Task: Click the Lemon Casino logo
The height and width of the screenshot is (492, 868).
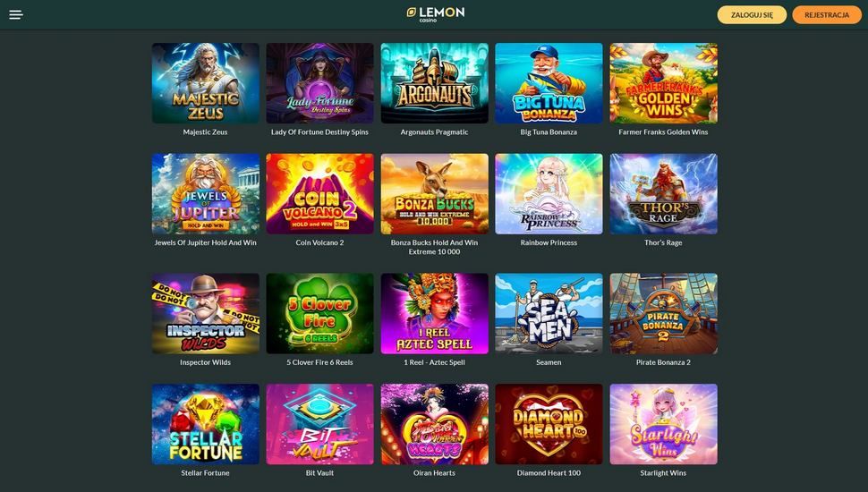Action: point(435,14)
